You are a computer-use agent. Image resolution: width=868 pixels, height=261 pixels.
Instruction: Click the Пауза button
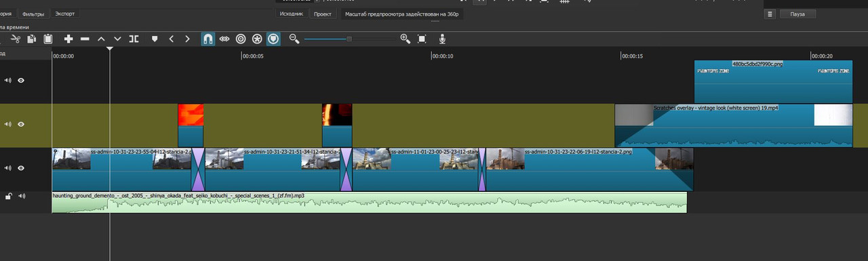(797, 14)
